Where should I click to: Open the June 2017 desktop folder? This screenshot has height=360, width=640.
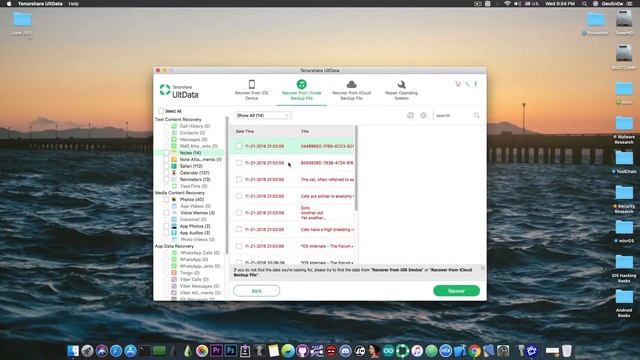coord(22,24)
